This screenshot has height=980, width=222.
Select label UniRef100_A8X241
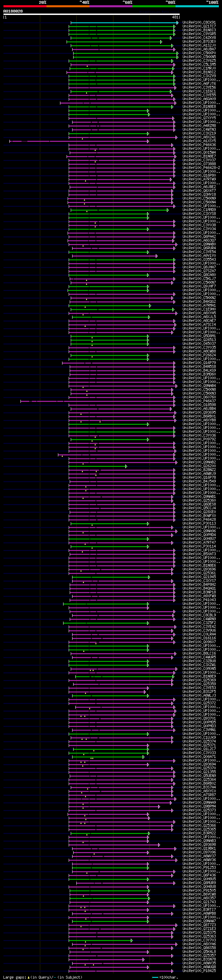click(199, 137)
